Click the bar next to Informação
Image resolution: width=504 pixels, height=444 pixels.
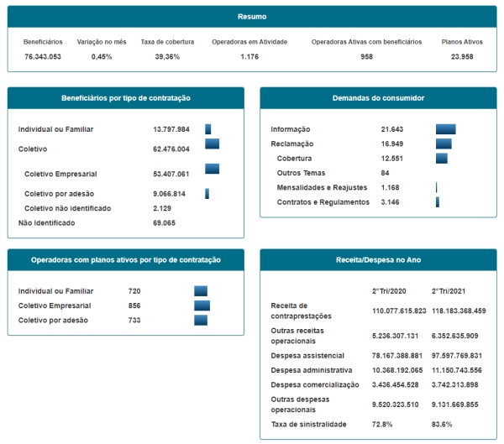click(445, 129)
